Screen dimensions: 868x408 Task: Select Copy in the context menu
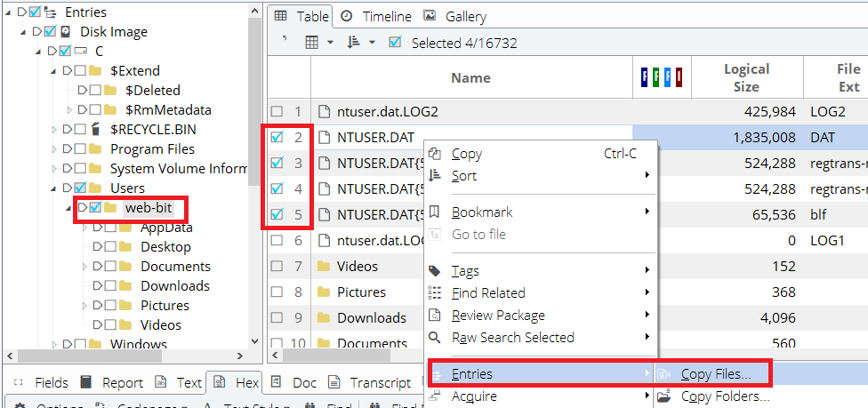click(x=467, y=154)
